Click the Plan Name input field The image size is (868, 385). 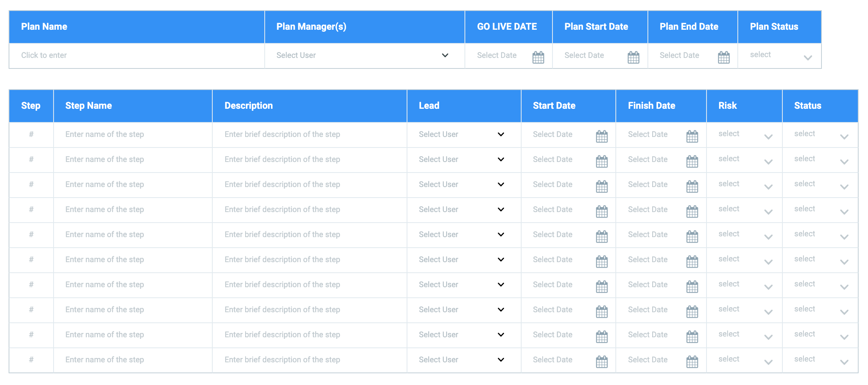pos(137,55)
